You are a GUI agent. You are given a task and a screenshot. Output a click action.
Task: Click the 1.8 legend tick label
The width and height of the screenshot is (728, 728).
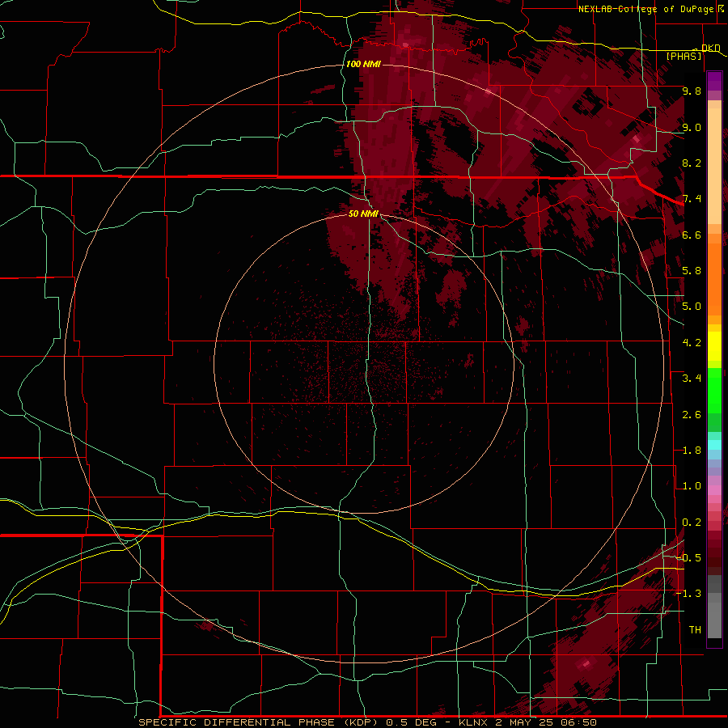(692, 451)
